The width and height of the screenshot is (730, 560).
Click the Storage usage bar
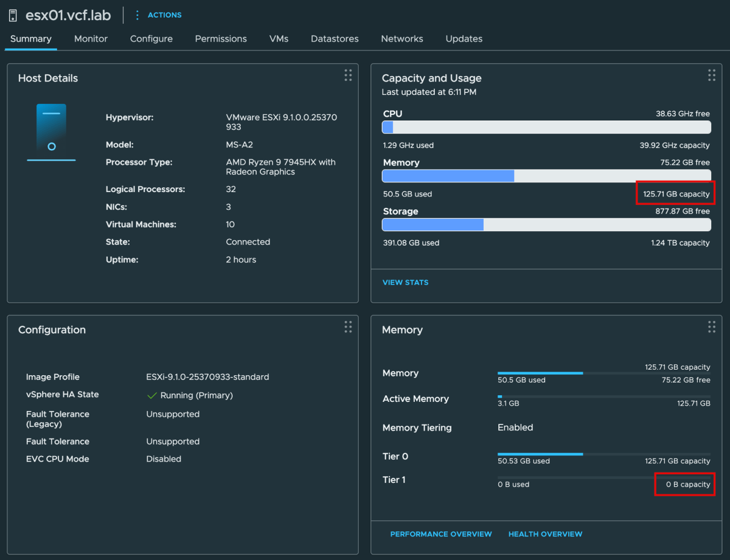pos(546,224)
